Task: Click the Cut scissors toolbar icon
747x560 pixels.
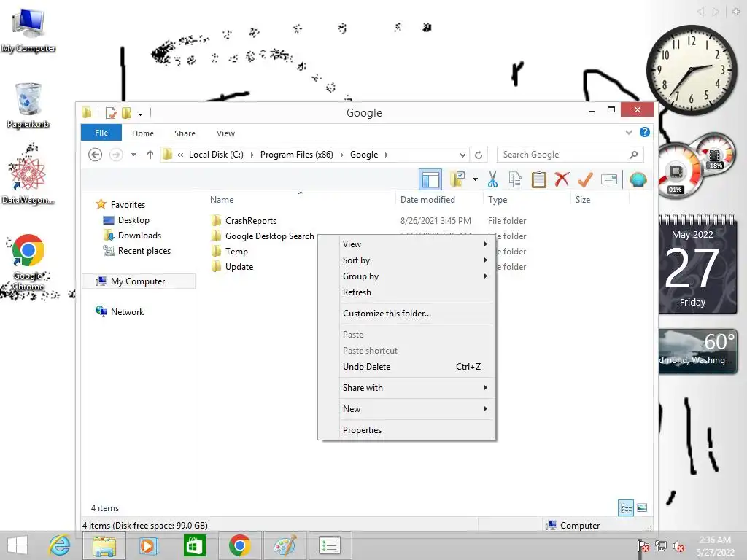Action: click(x=492, y=179)
